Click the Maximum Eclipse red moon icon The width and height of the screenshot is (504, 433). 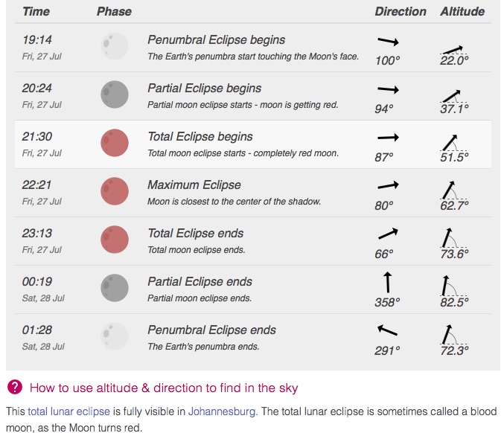[115, 191]
